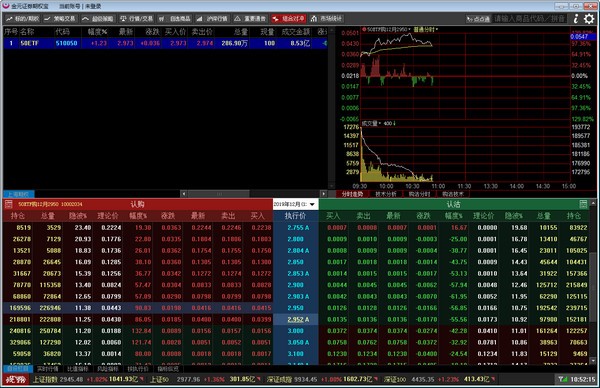This screenshot has height=388, width=600.
Task: Switch to the 购沽分时 chart tab
Action: [419, 194]
